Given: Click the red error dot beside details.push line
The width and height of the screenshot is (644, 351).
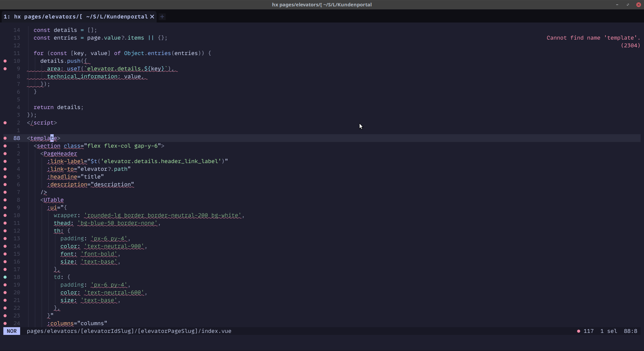Looking at the screenshot, I should coord(5,61).
